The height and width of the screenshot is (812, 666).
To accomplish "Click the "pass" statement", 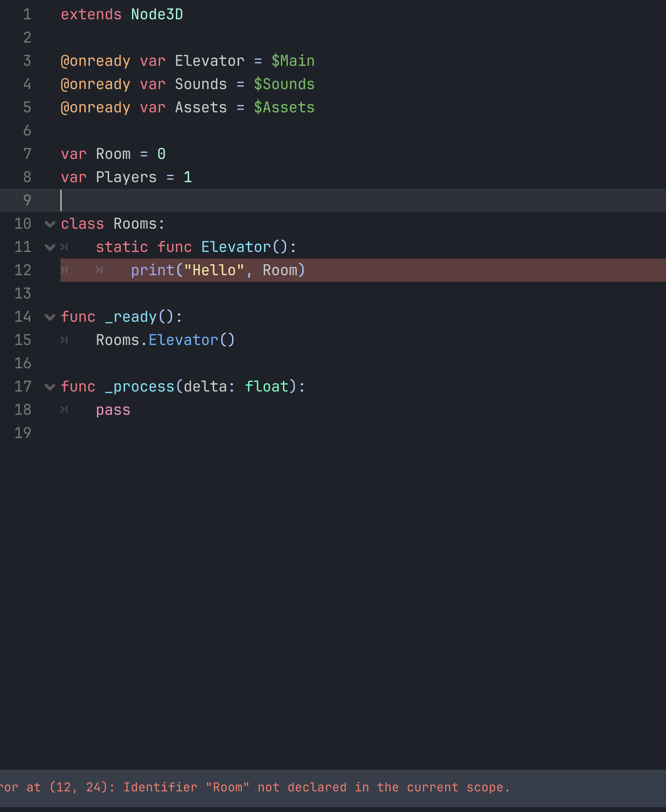I will point(113,410).
